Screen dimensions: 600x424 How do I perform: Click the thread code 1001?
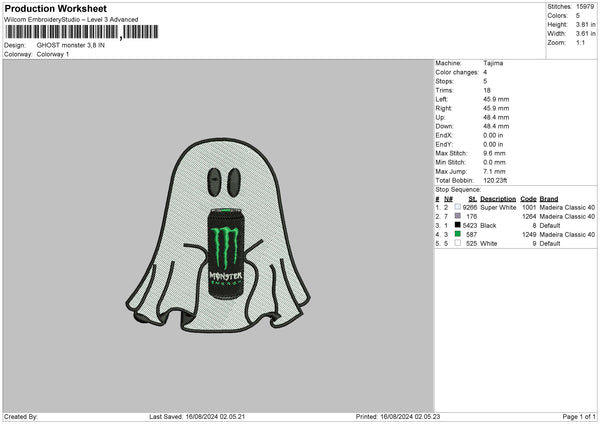tap(529, 207)
